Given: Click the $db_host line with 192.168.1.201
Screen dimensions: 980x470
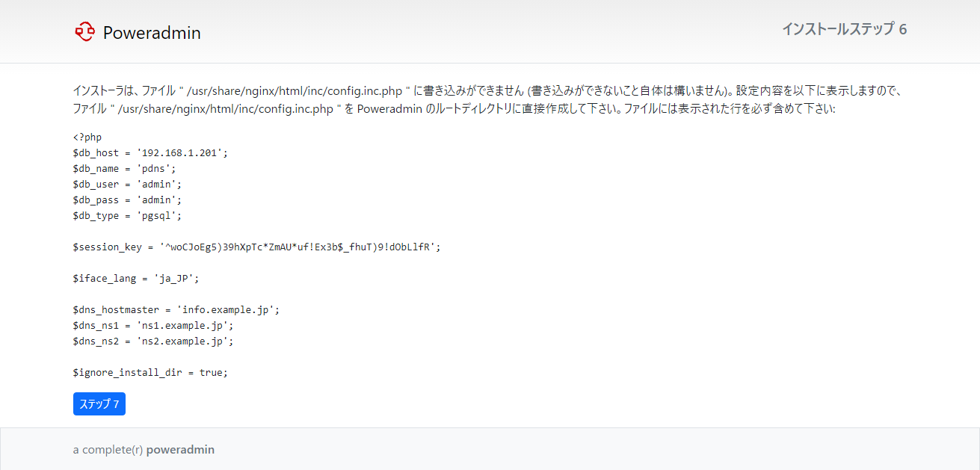Looking at the screenshot, I should tap(150, 152).
